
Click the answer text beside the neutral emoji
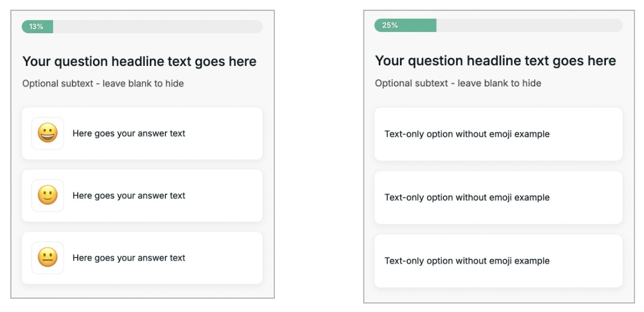(129, 258)
